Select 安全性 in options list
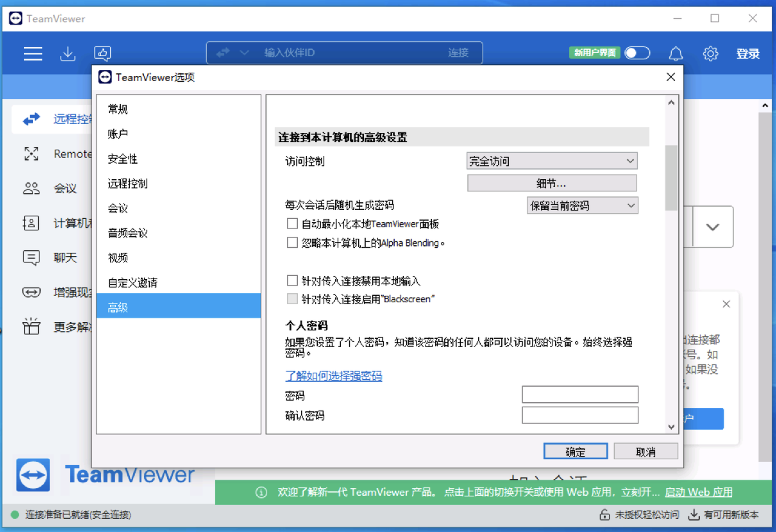The height and width of the screenshot is (532, 776). click(179, 159)
